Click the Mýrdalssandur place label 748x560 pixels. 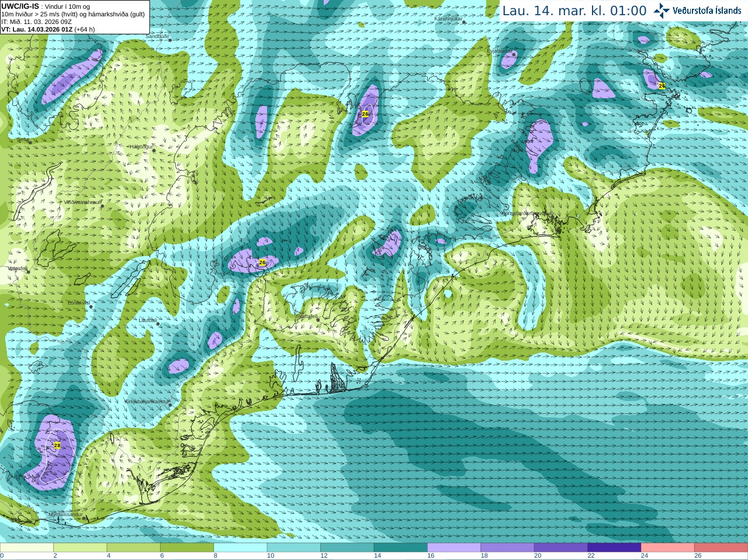tap(65, 514)
